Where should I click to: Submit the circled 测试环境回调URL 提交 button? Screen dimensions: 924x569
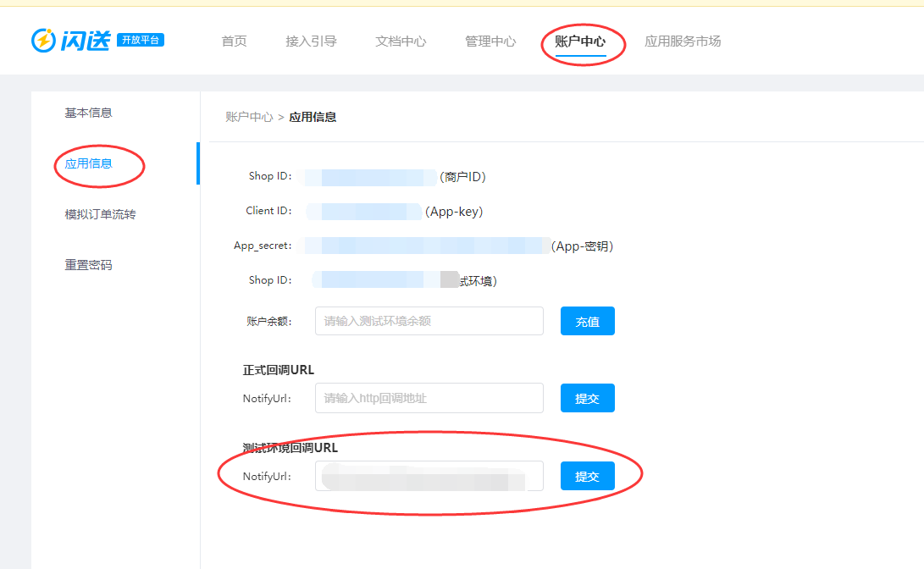(587, 476)
